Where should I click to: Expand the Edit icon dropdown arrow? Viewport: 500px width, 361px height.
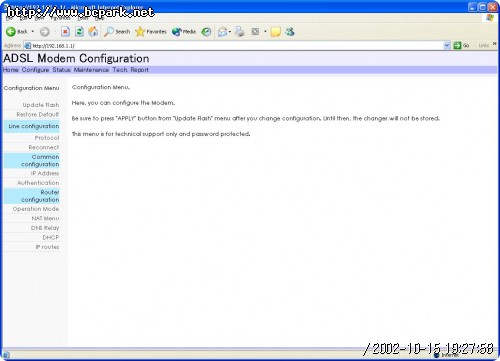[x=265, y=32]
